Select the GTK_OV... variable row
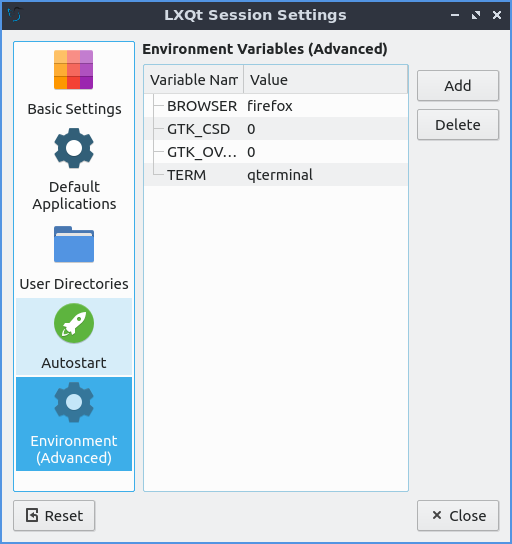The width and height of the screenshot is (512, 544). 276,152
